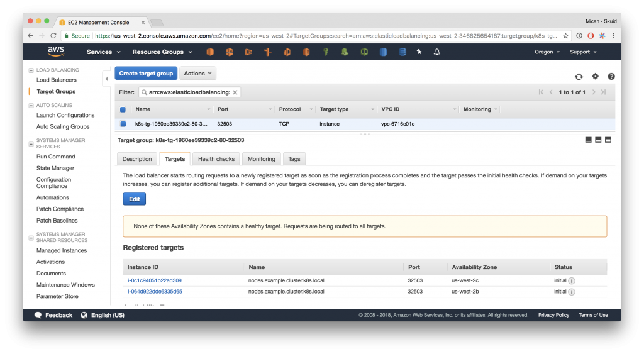Minimize the details pane with leftmost layout icon
Screen dimensions: 644x354
tap(588, 140)
